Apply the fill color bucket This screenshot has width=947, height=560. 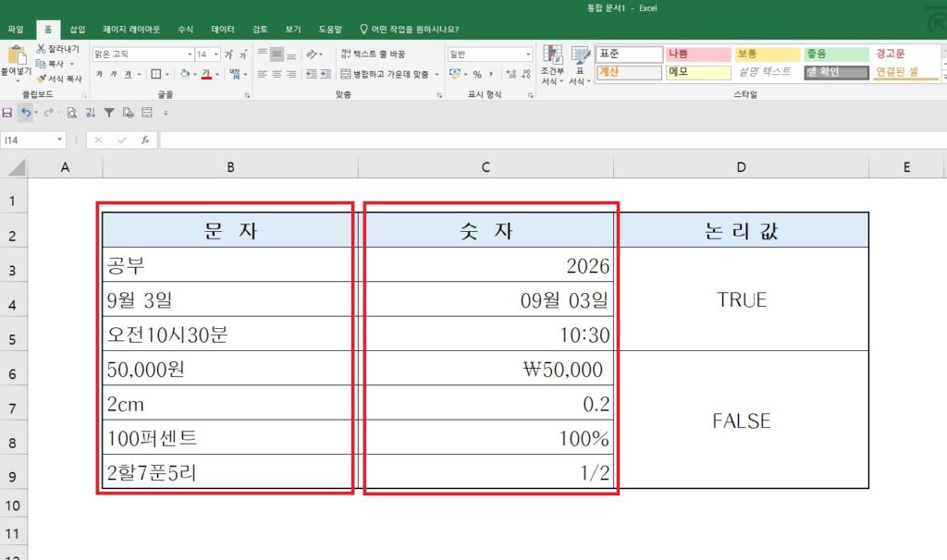[x=184, y=74]
